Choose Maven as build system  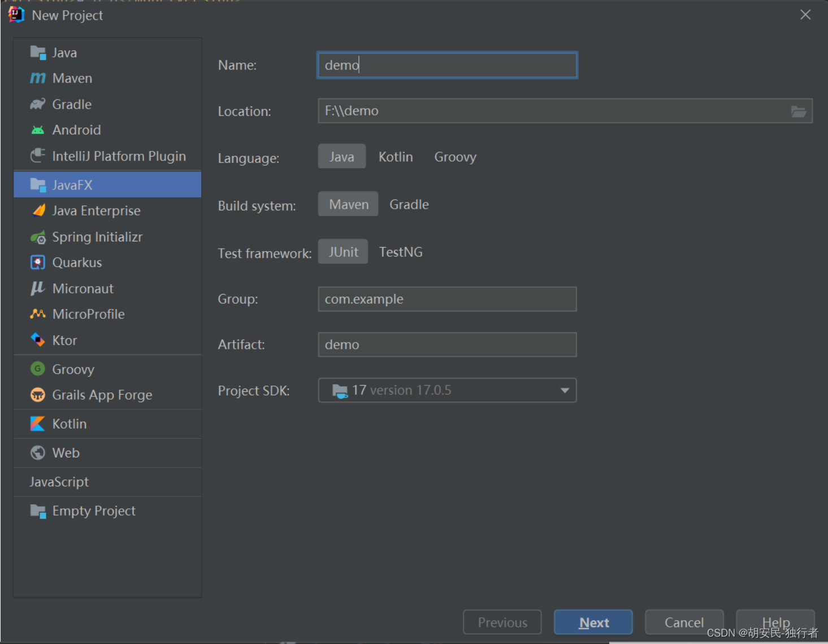click(349, 204)
